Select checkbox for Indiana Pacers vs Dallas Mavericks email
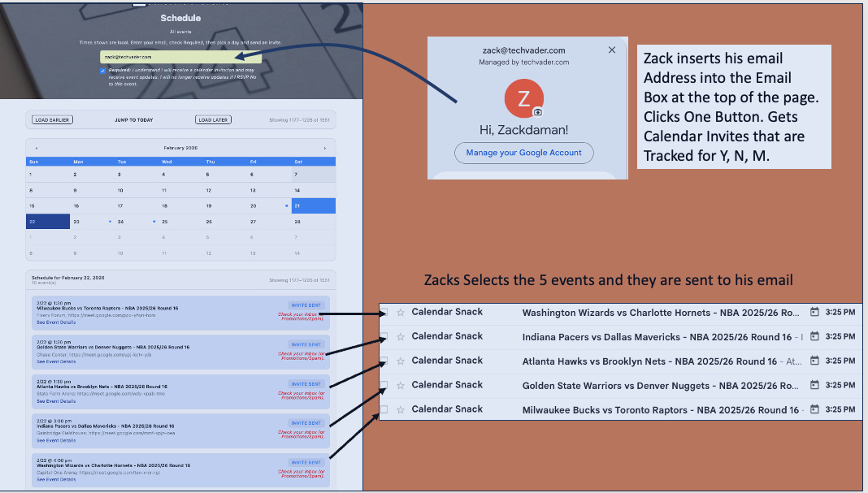868x493 pixels. point(384,336)
